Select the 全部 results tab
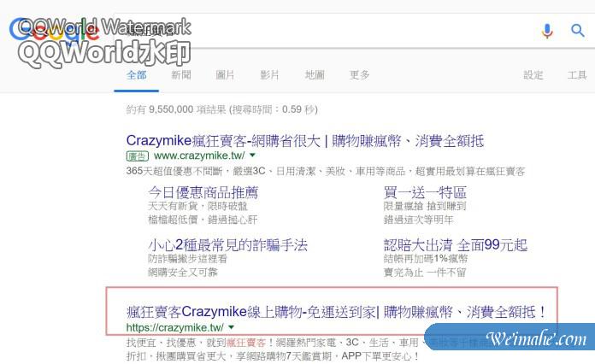The height and width of the screenshot is (364, 595). (136, 75)
